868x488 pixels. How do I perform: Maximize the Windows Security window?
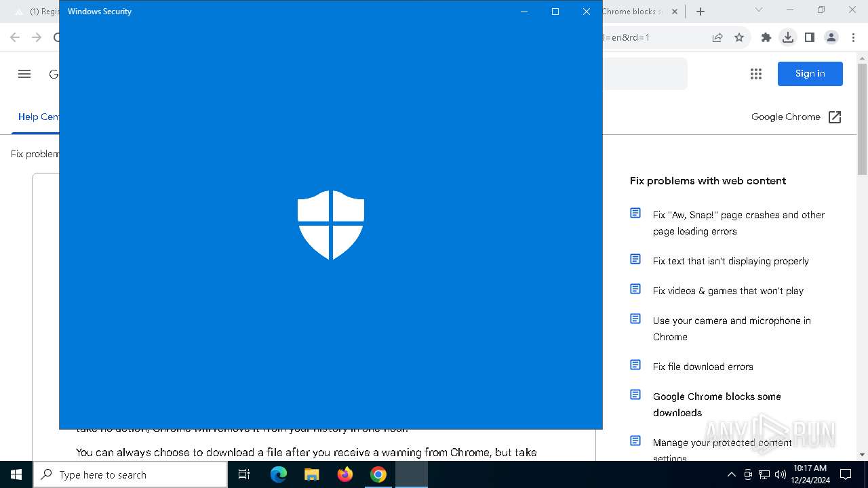[x=555, y=12]
